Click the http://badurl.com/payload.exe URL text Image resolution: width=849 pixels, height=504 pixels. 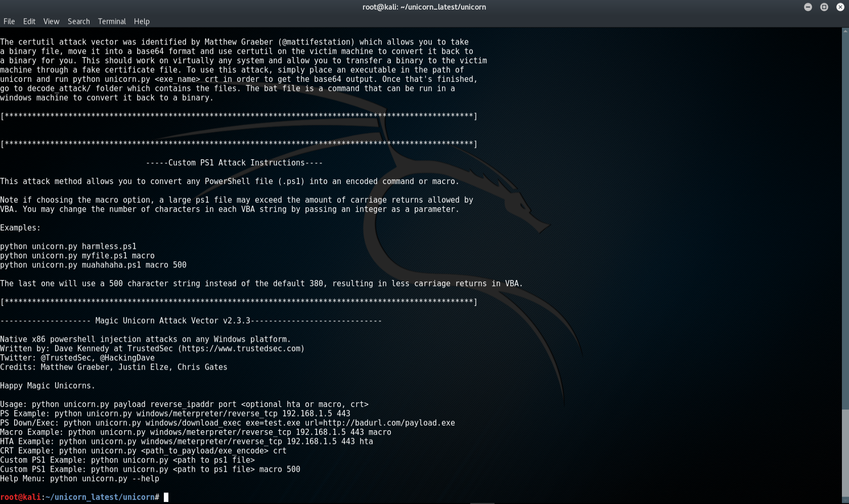tap(389, 423)
